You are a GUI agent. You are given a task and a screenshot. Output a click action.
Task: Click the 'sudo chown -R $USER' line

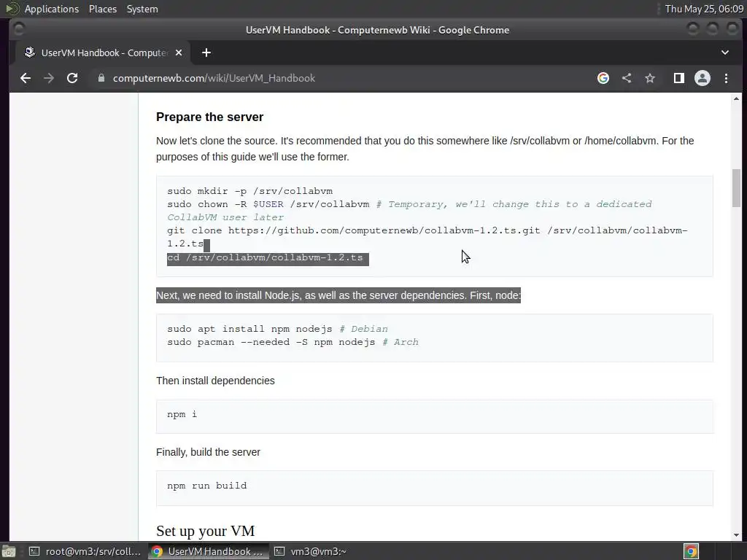[409, 211]
